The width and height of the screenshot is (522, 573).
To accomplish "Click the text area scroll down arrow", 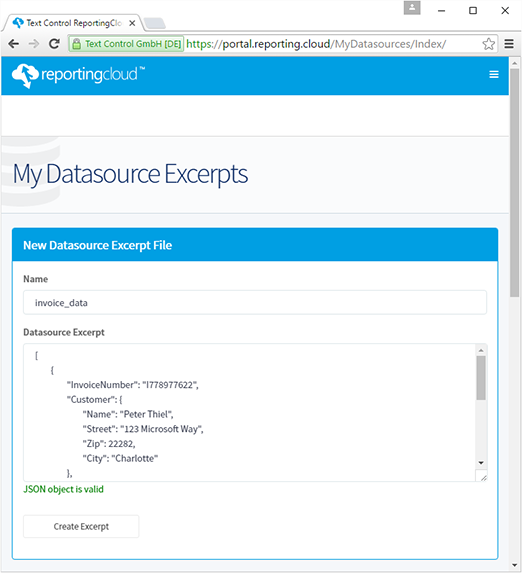I will [x=481, y=463].
